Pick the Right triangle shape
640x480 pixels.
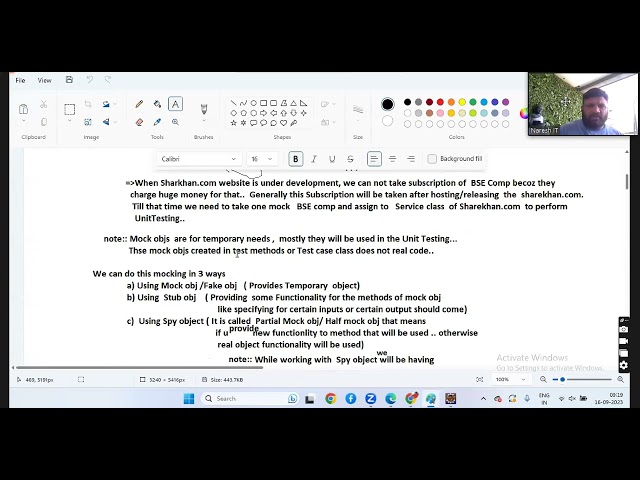(x=303, y=103)
